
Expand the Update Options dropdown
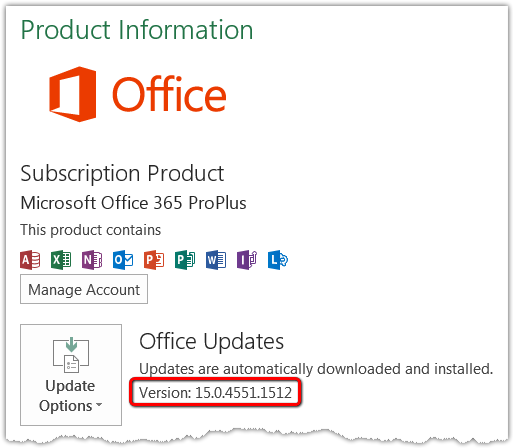71,375
